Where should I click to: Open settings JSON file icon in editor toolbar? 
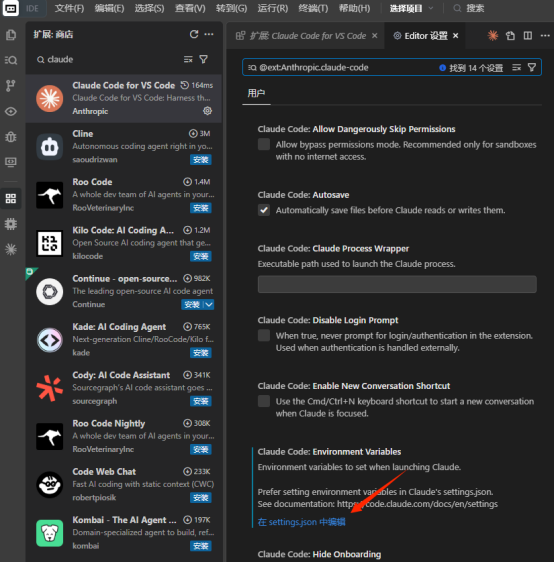[x=510, y=36]
